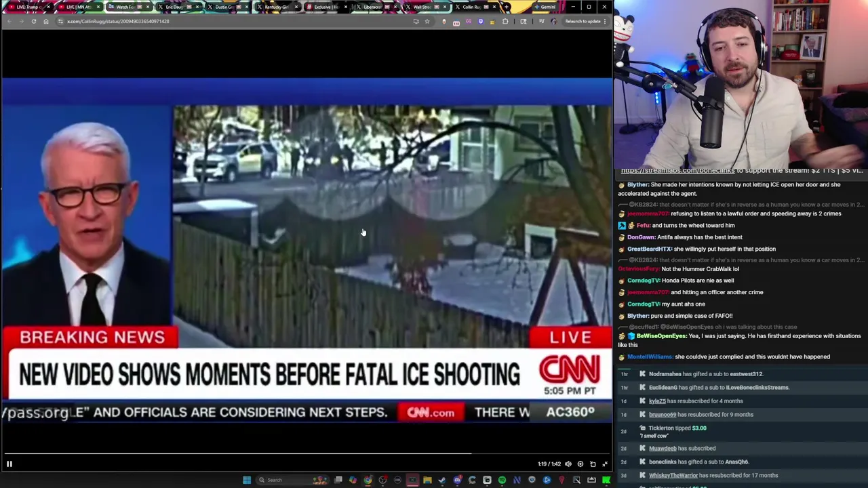Screen dimensions: 868x488
Task: Open the Copilot icon on the taskbar
Action: coord(353,480)
